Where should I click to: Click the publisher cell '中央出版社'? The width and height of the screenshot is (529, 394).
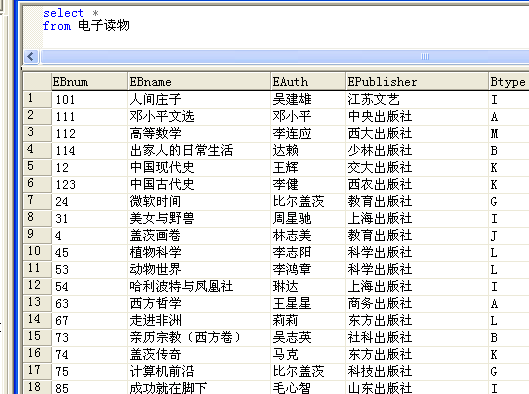(417, 116)
